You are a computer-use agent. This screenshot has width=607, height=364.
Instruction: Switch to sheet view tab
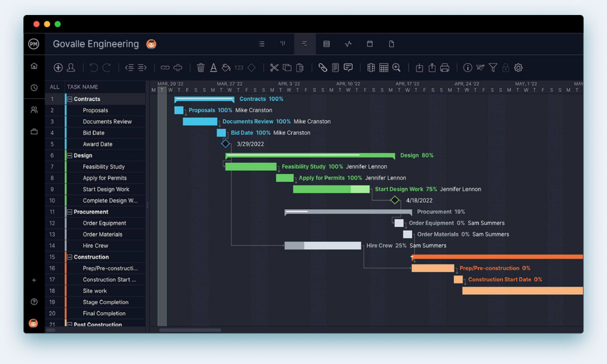point(326,44)
